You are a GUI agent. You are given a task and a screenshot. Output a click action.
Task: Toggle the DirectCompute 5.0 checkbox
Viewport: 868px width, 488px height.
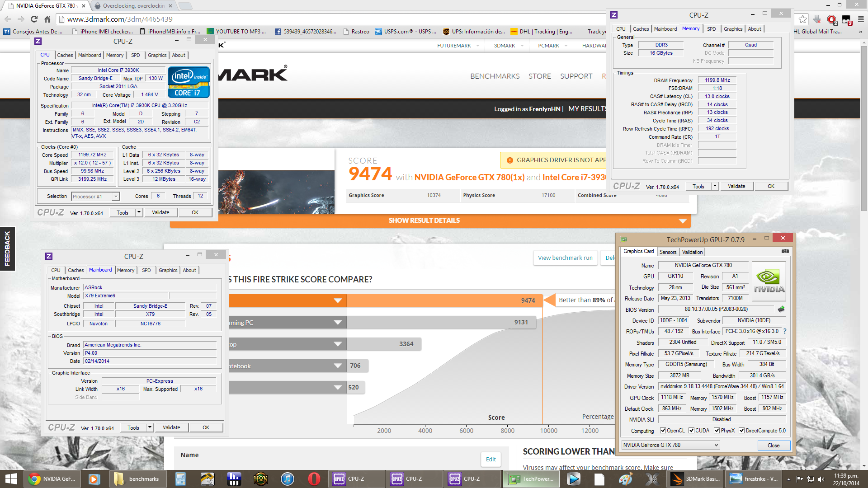coord(741,431)
